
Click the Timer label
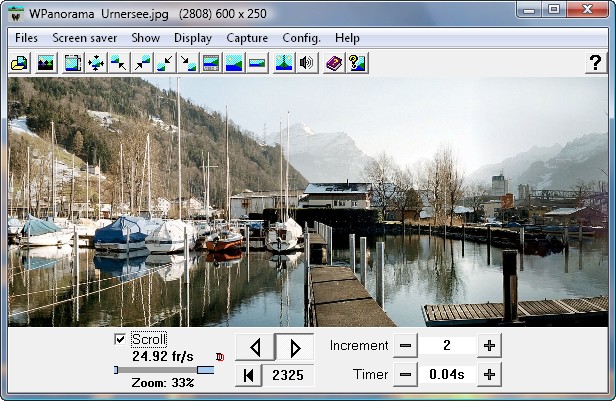(370, 375)
